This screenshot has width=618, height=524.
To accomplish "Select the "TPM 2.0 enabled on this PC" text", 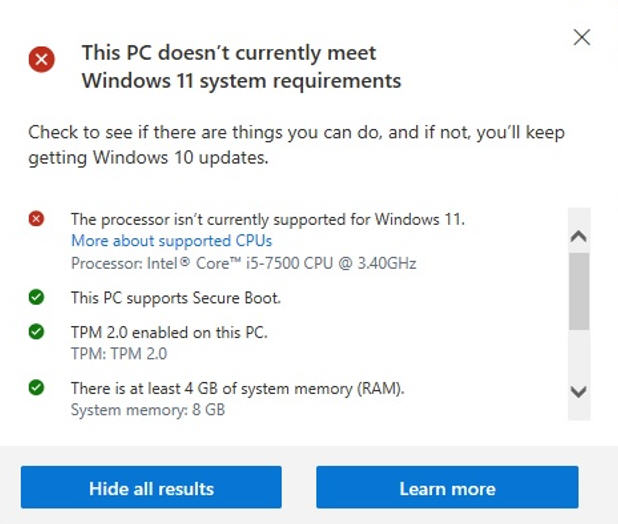I will coord(169,333).
